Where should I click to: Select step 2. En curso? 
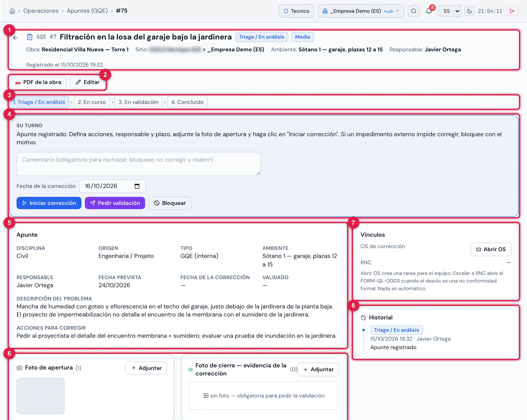tap(92, 102)
